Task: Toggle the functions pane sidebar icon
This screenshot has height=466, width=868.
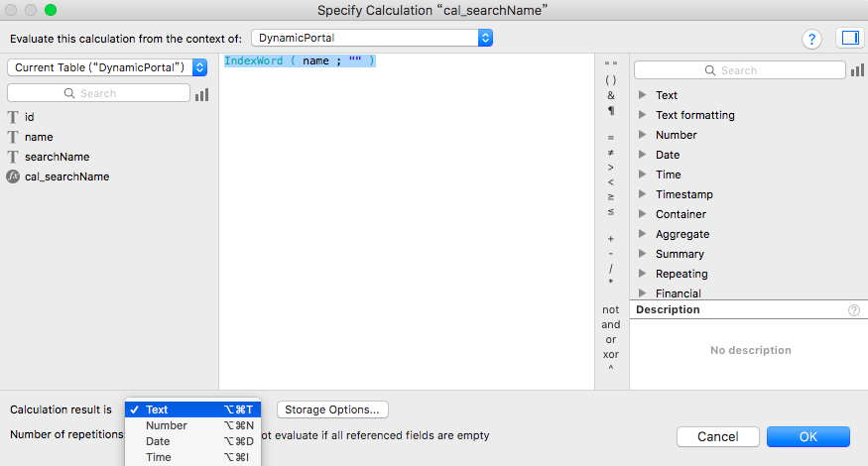Action: (850, 39)
